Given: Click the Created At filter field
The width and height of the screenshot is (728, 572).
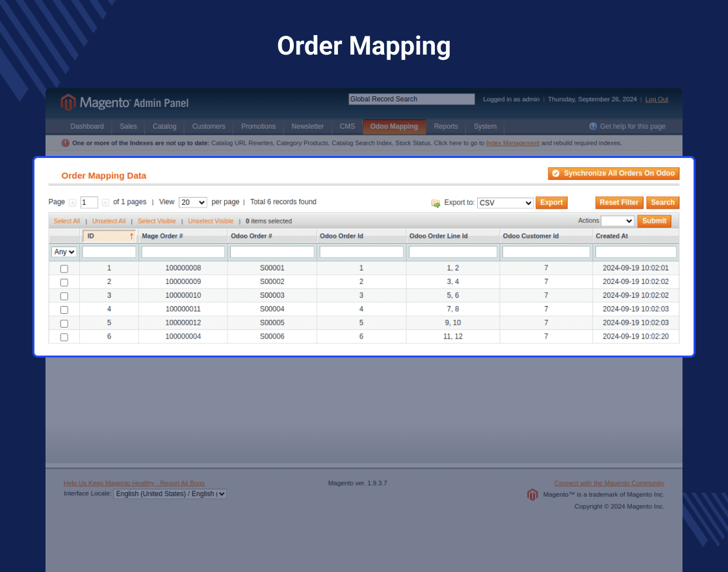Looking at the screenshot, I should 636,252.
